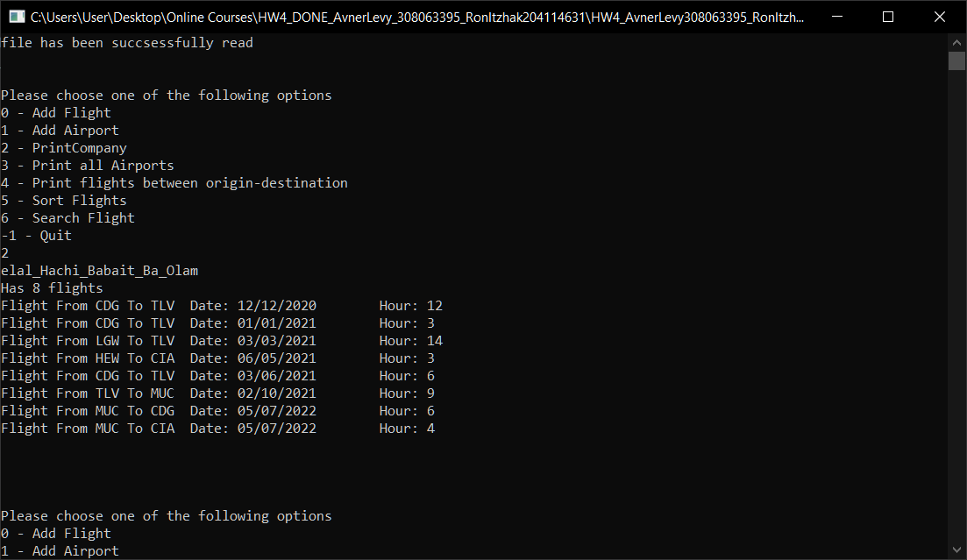
Task: Click the bottom '0 - Add Flight' line
Action: 56,534
